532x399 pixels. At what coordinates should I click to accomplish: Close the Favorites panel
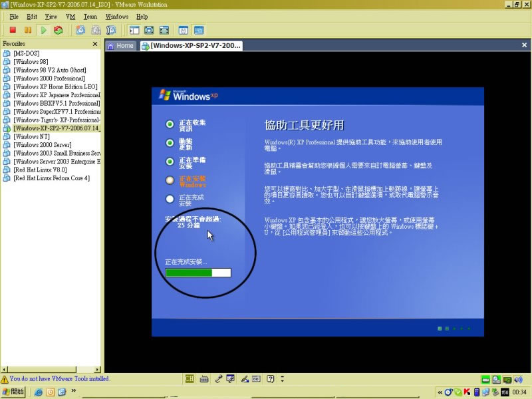(x=95, y=44)
